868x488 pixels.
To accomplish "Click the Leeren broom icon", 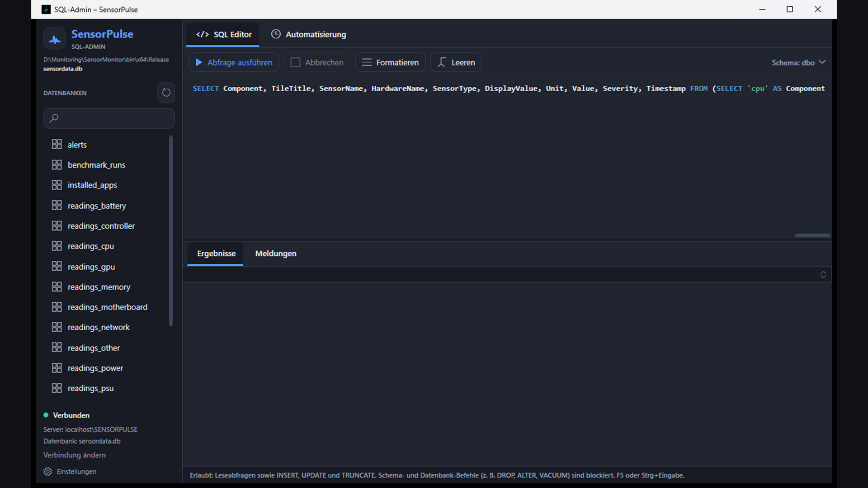I will pos(442,62).
